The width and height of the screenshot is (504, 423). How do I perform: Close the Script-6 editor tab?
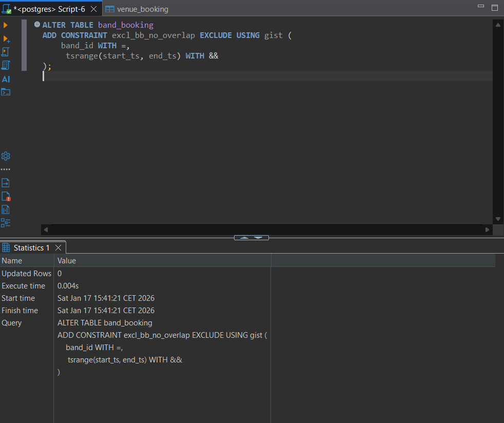click(94, 9)
